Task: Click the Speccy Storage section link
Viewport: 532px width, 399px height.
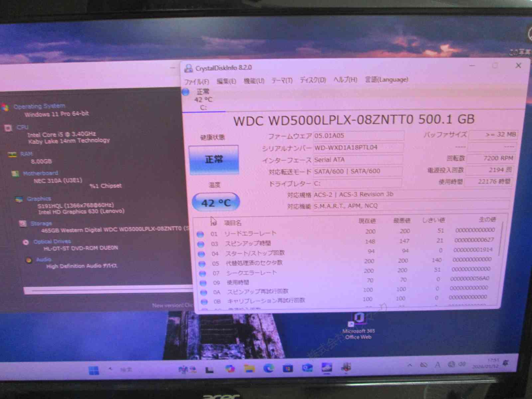Action: pos(41,223)
